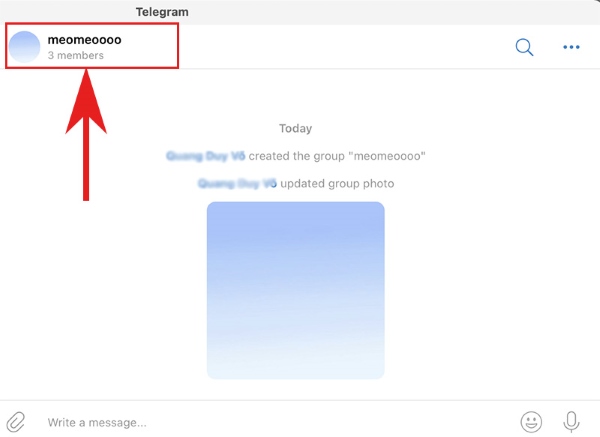Click blurred username before "created the group"

(x=205, y=156)
